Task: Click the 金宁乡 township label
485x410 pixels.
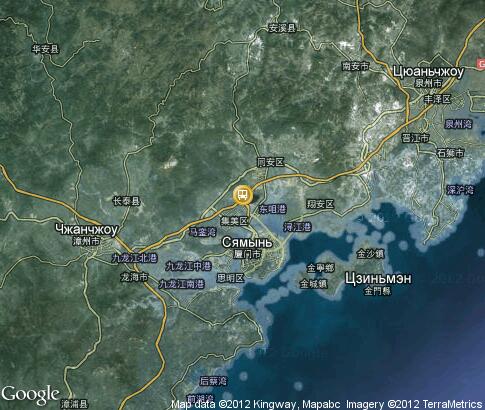Action: pos(320,268)
